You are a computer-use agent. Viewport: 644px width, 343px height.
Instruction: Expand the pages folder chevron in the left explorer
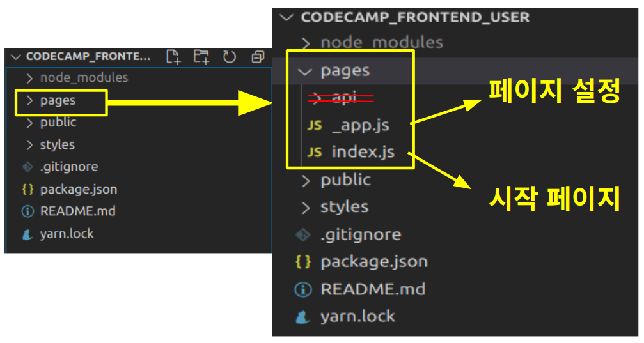tap(29, 100)
